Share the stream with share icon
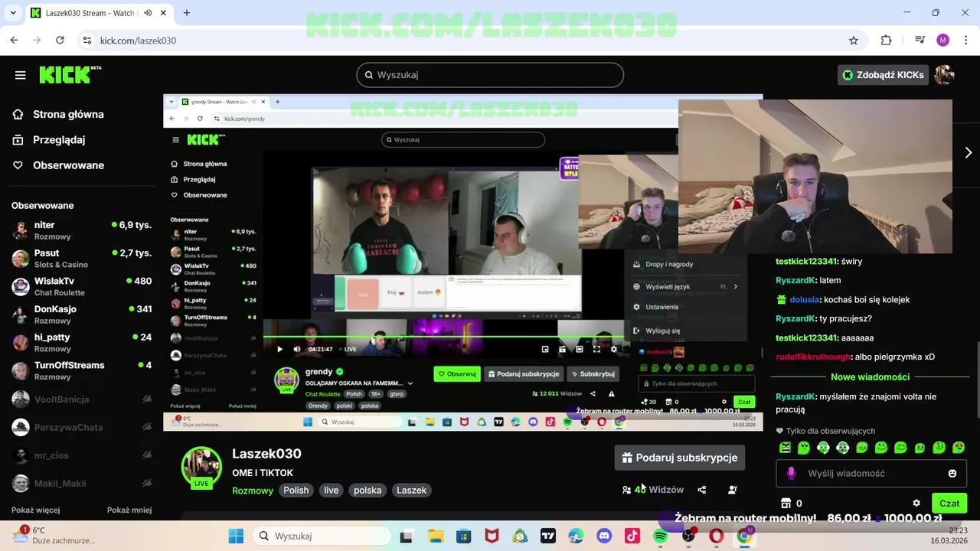980x551 pixels. point(702,490)
